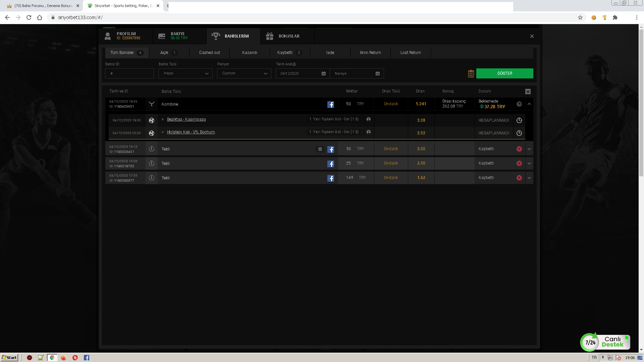Switch to Kaybetti bets filter
Image resolution: width=644 pixels, height=362 pixels.
coord(289,53)
